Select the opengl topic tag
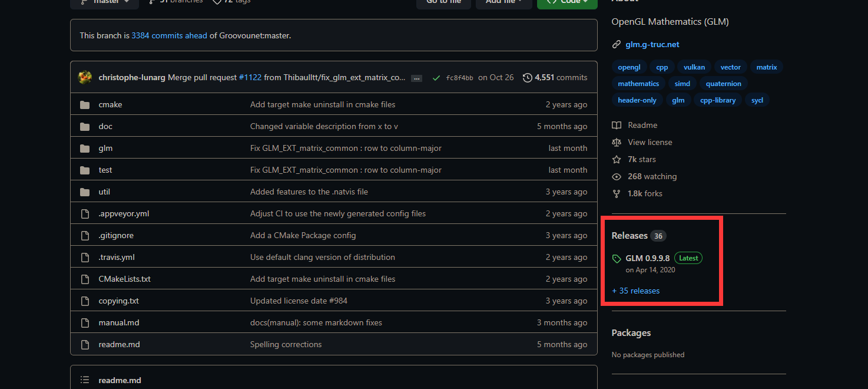 630,67
